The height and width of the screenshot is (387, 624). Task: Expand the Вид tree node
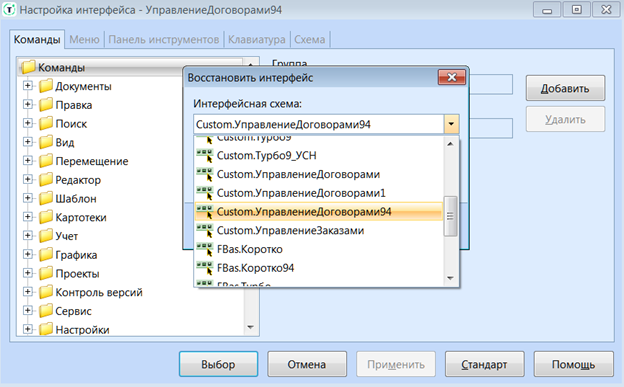coord(27,142)
